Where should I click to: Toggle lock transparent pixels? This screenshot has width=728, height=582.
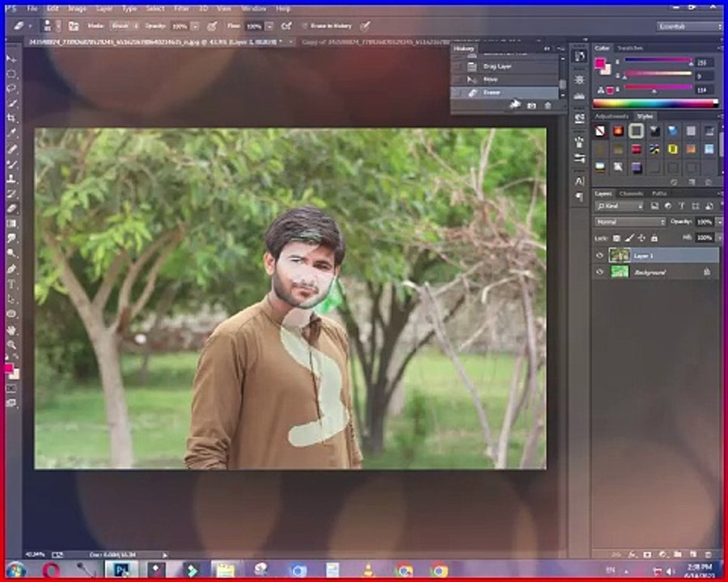click(x=616, y=238)
